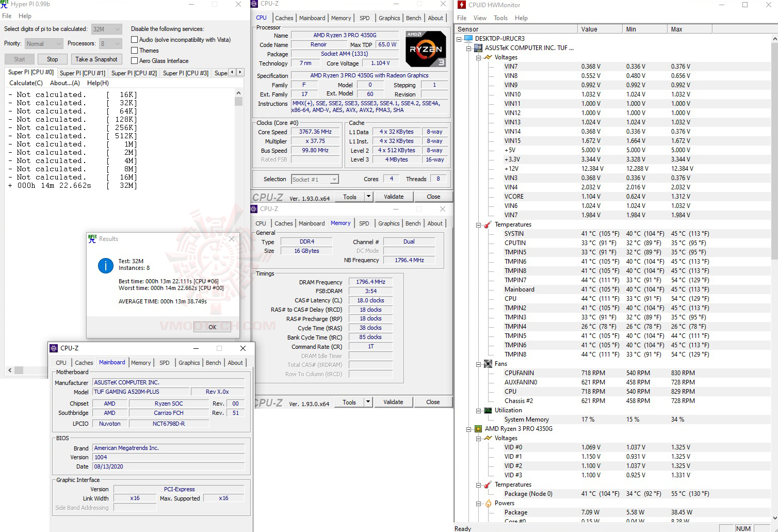This screenshot has width=778, height=532.
Task: Open the Processors count dropdown
Action: (x=111, y=44)
